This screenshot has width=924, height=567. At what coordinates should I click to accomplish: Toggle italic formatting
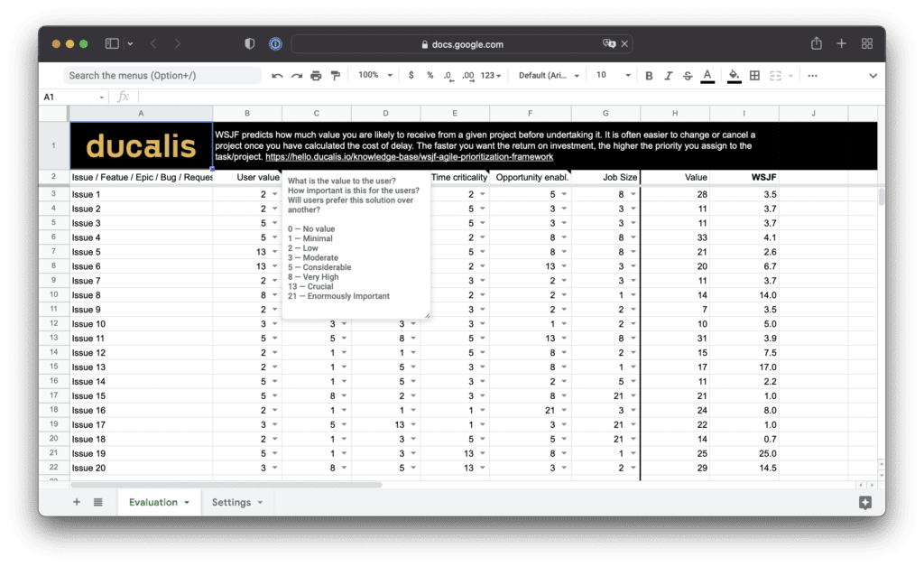point(670,75)
